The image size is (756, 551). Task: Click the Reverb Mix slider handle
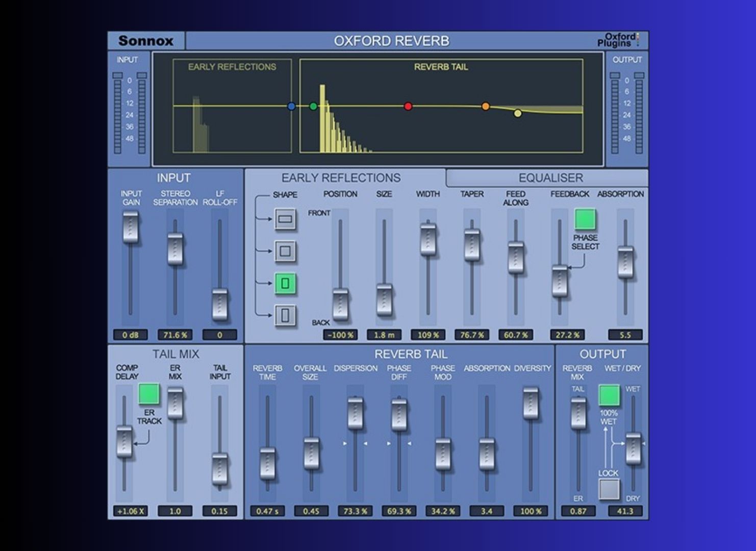point(578,413)
